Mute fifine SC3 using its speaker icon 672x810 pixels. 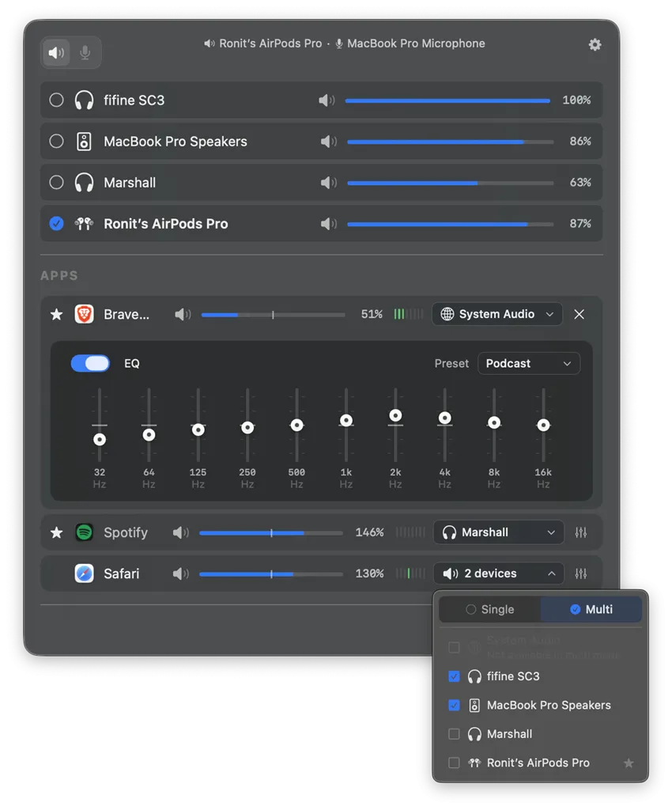pyautogui.click(x=327, y=100)
